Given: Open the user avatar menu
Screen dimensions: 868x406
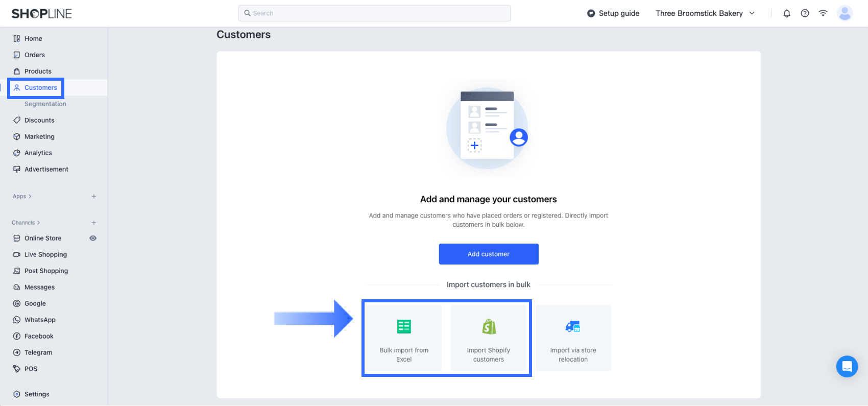Looking at the screenshot, I should tap(845, 13).
